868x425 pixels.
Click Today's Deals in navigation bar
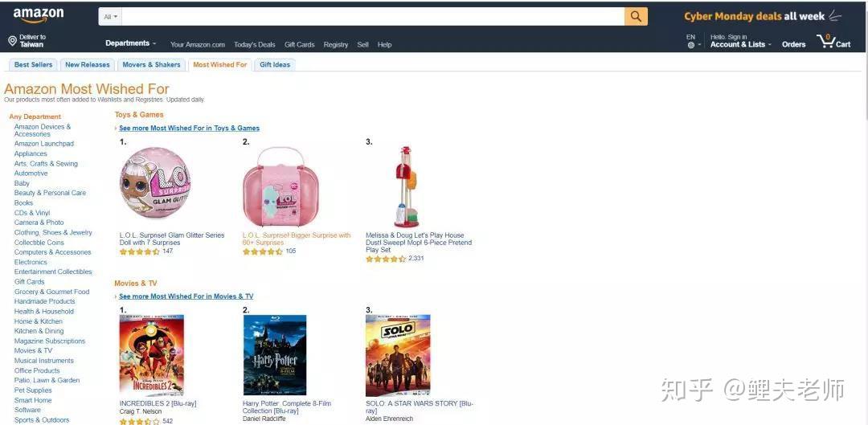254,45
